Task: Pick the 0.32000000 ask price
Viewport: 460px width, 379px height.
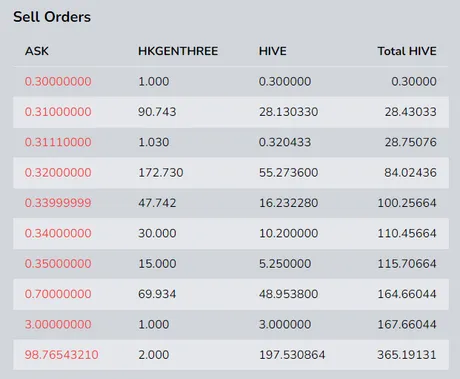Action: 58,172
